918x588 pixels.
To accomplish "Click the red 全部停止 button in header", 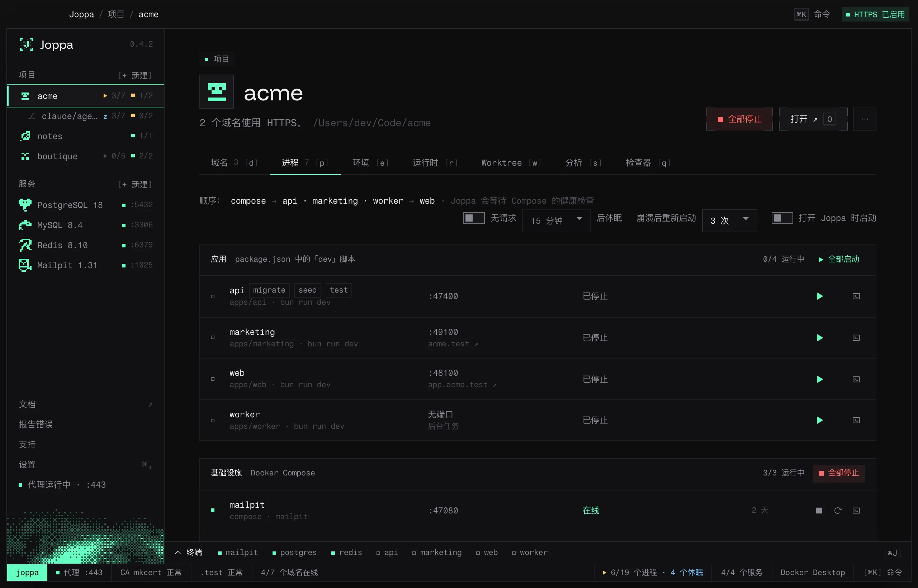I will [739, 119].
